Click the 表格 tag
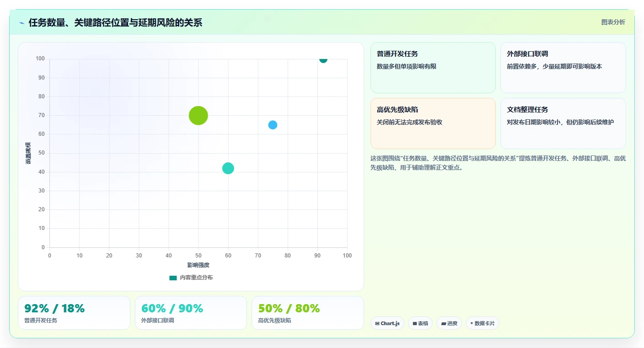Screen dimensions: 644x348 click(x=420, y=323)
